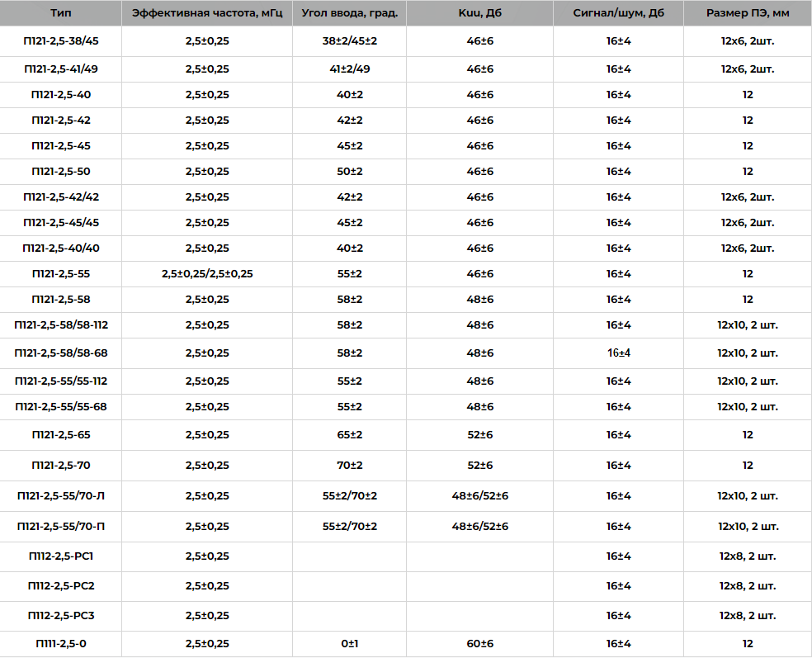Select the П112-2,5-РС2 row label

tap(61, 586)
